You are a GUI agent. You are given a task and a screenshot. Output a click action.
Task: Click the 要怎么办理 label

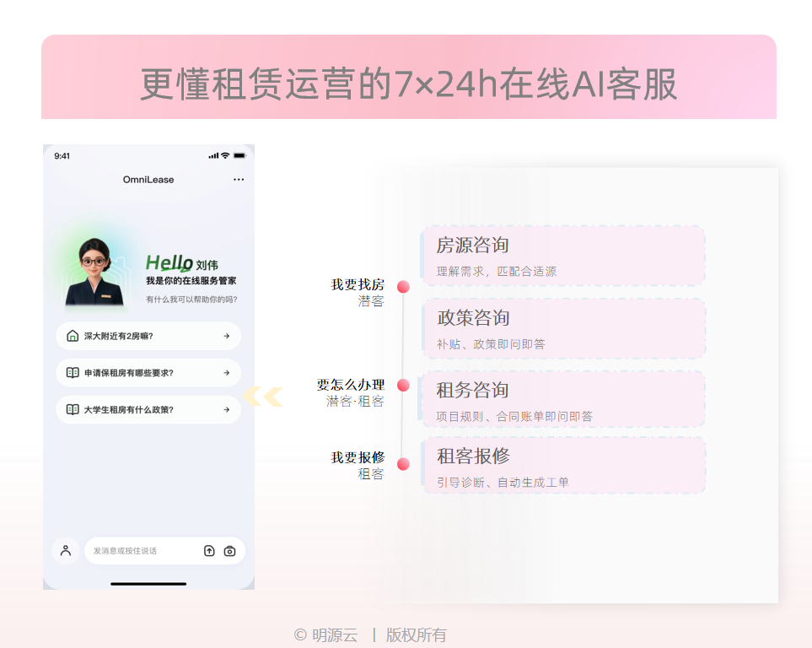[x=351, y=385]
